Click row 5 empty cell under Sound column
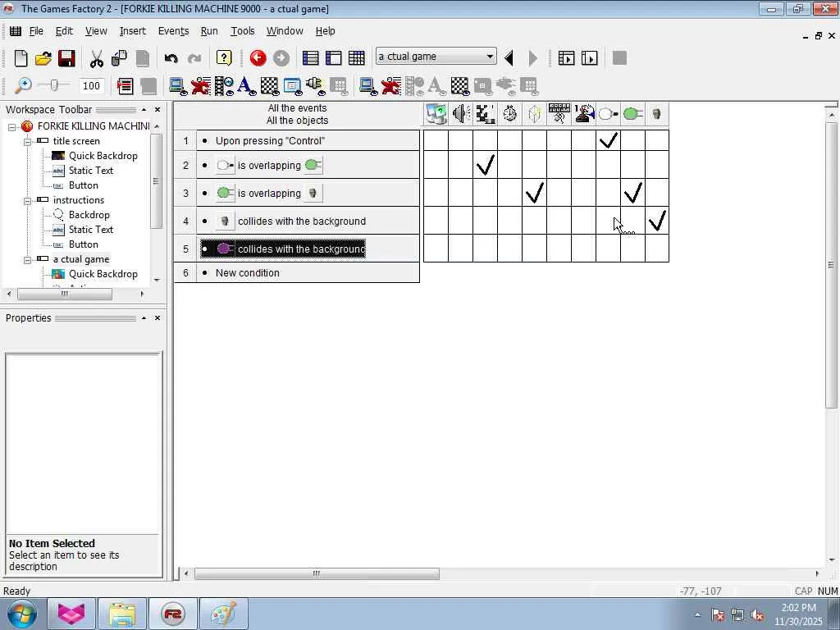The image size is (840, 630). click(461, 248)
